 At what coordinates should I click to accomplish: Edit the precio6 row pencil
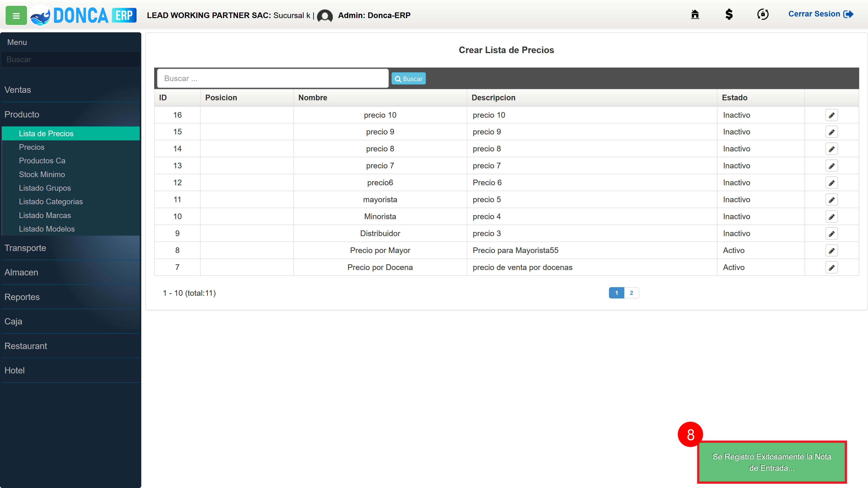[x=832, y=183]
